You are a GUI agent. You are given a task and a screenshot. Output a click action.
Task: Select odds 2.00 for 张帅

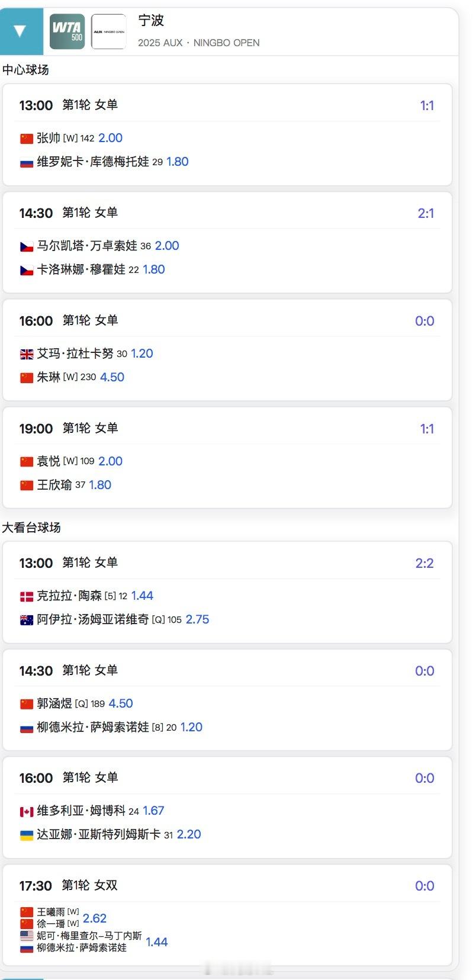pos(110,138)
